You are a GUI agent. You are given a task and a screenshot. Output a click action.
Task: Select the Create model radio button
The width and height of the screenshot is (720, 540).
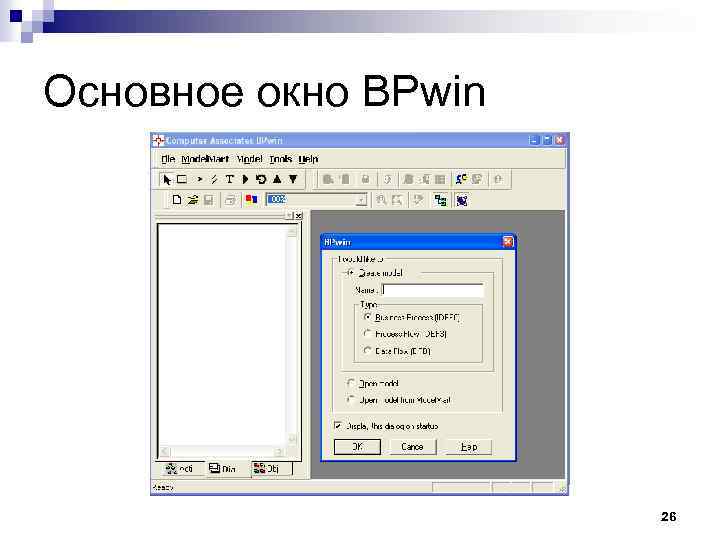click(351, 273)
